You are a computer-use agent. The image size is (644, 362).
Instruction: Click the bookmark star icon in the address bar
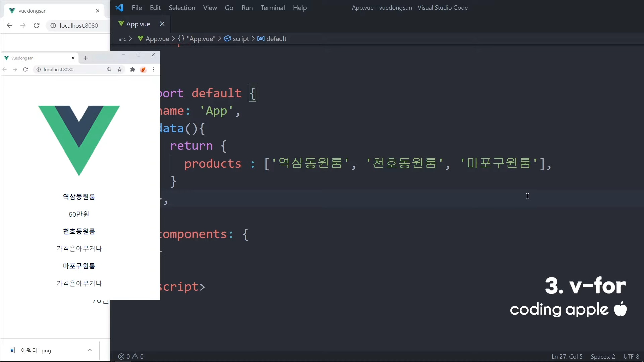(120, 69)
